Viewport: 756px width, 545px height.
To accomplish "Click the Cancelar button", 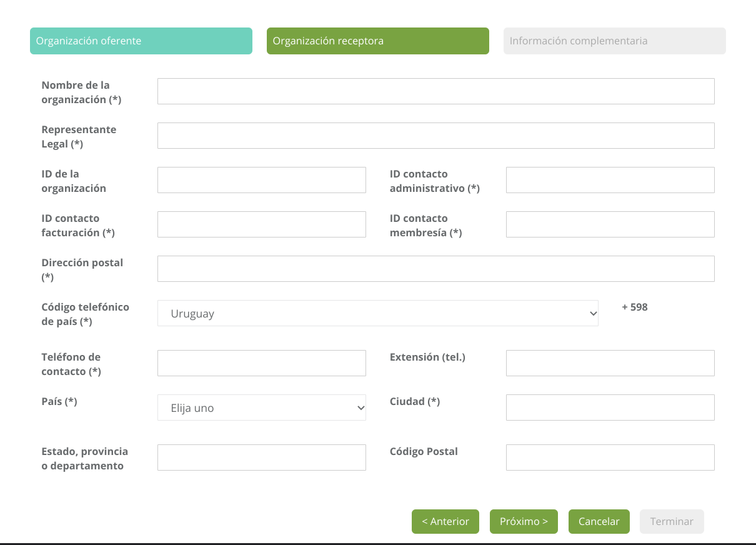I will coord(599,522).
